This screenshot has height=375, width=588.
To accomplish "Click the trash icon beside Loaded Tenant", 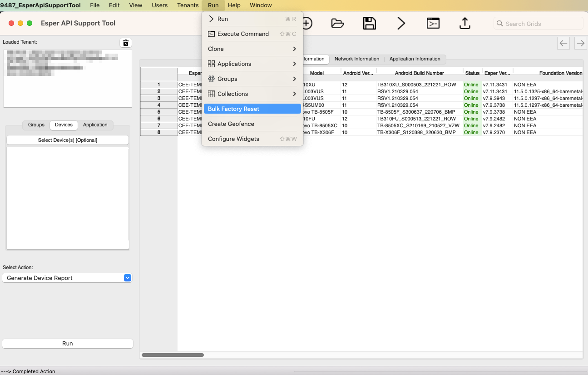I will [126, 43].
